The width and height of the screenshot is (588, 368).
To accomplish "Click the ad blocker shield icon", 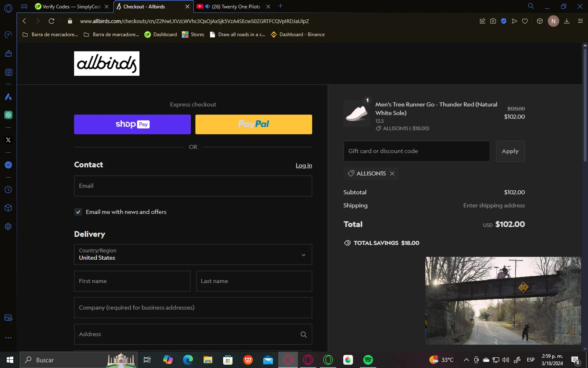I will click(504, 21).
